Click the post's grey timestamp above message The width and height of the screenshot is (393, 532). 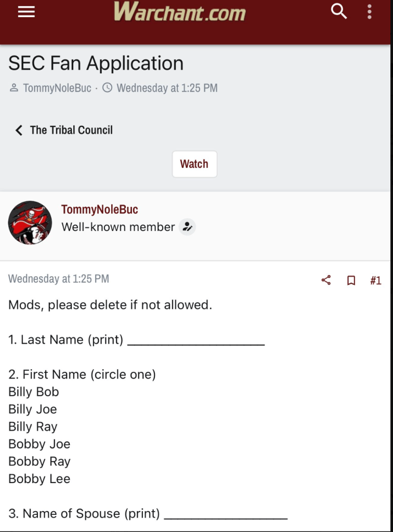pyautogui.click(x=59, y=279)
